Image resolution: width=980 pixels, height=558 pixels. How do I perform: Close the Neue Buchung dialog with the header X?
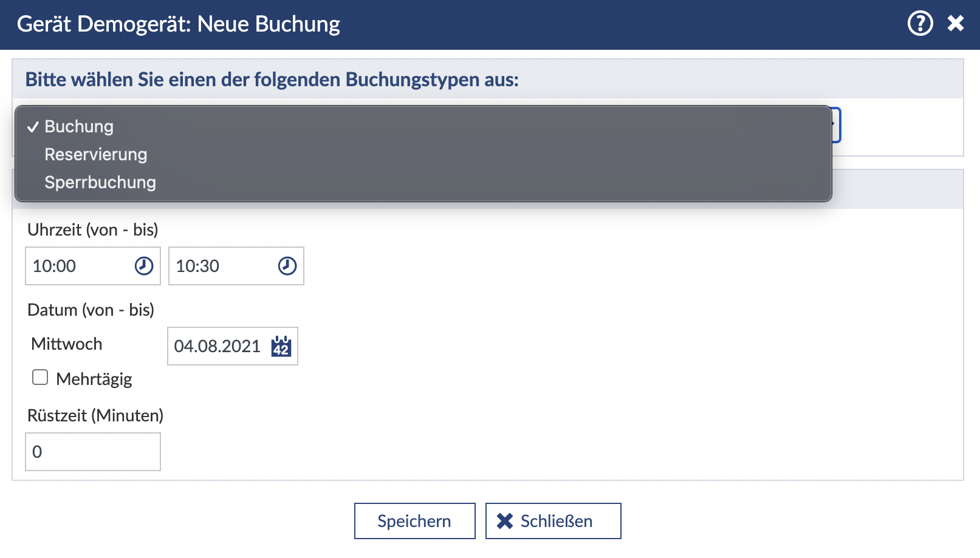956,24
